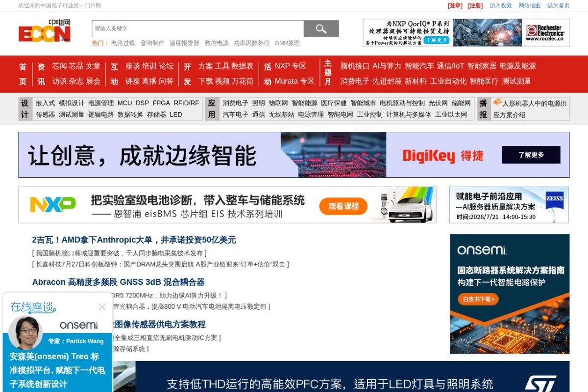Open 万花筒 in the navigation bar
588x392 pixels.
(x=243, y=81)
